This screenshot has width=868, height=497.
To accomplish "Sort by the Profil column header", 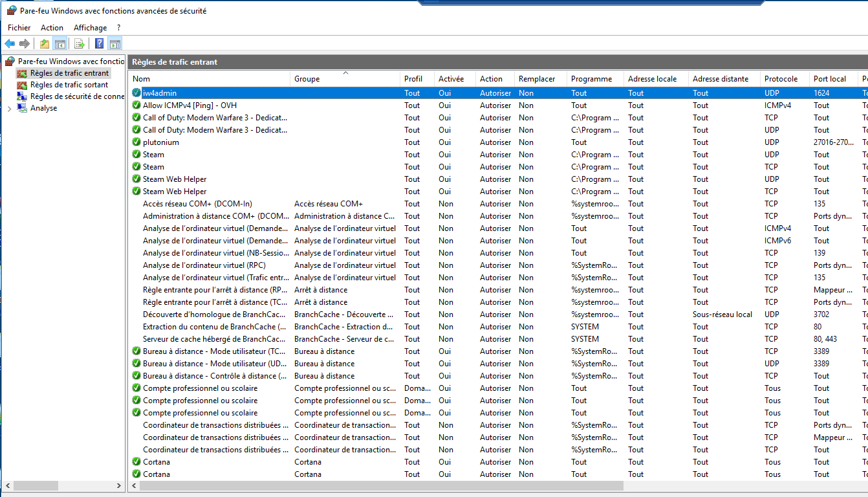I will pos(417,79).
